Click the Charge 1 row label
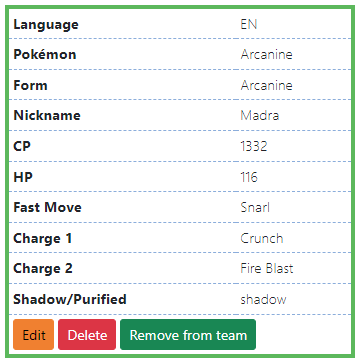361x363 pixels. tap(43, 238)
